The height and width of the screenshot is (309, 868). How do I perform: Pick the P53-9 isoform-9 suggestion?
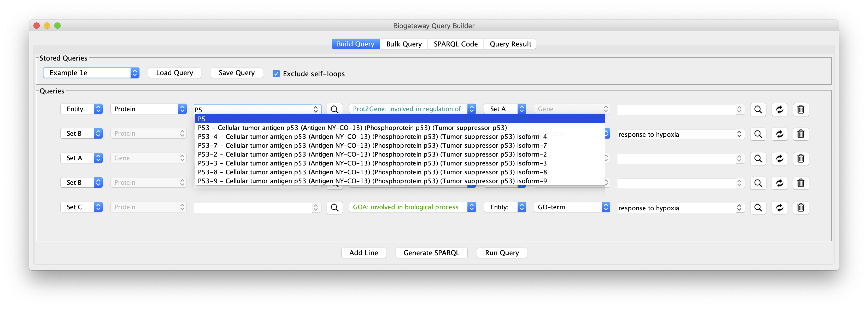point(400,181)
